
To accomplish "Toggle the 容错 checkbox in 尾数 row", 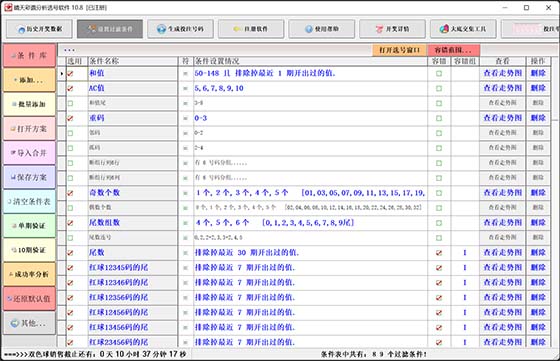I will coord(439,253).
